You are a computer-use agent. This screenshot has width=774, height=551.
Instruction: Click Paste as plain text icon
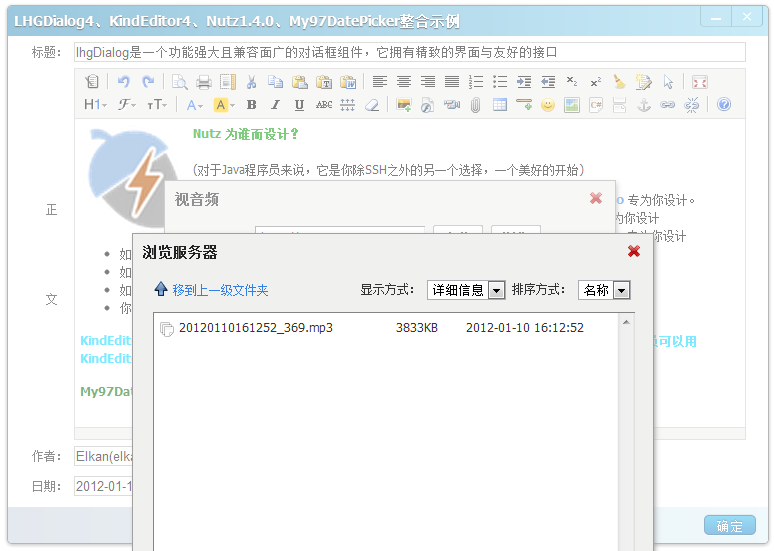pos(324,81)
